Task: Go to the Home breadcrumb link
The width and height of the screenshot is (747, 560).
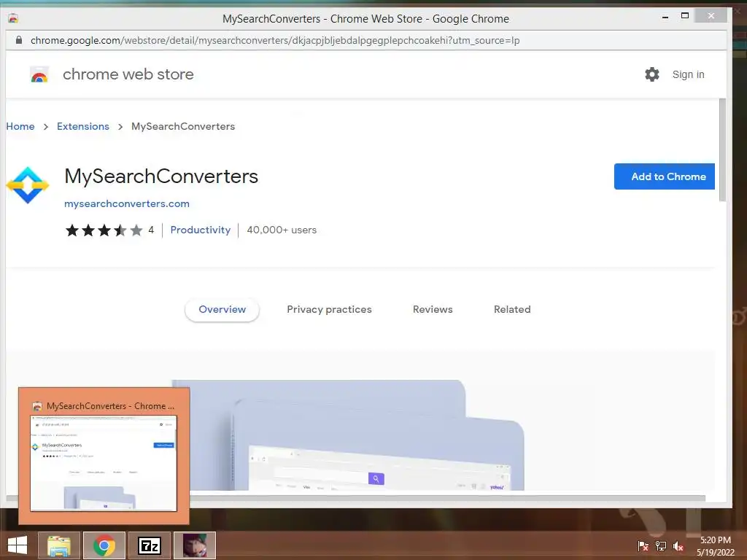Action: (x=20, y=126)
